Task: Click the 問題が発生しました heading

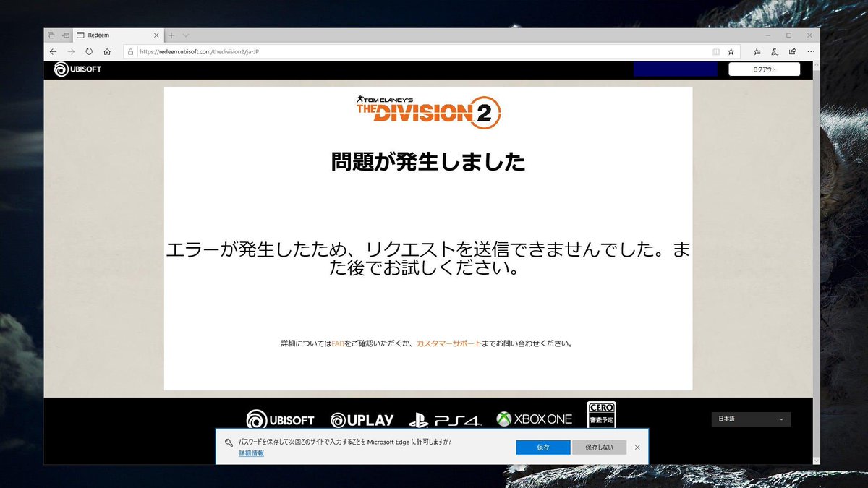Action: click(x=428, y=161)
